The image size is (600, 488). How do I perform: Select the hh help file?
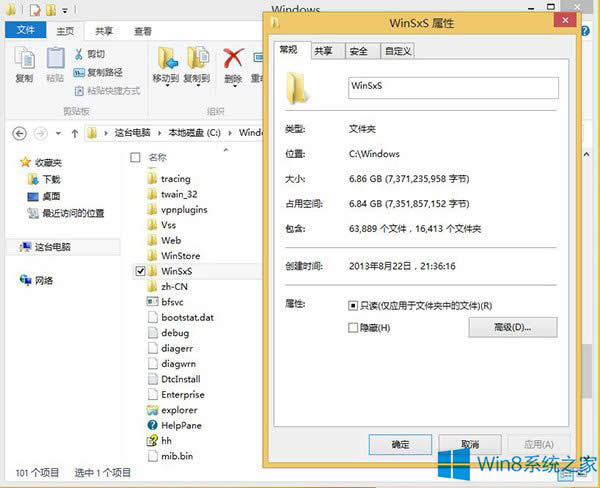(x=159, y=441)
